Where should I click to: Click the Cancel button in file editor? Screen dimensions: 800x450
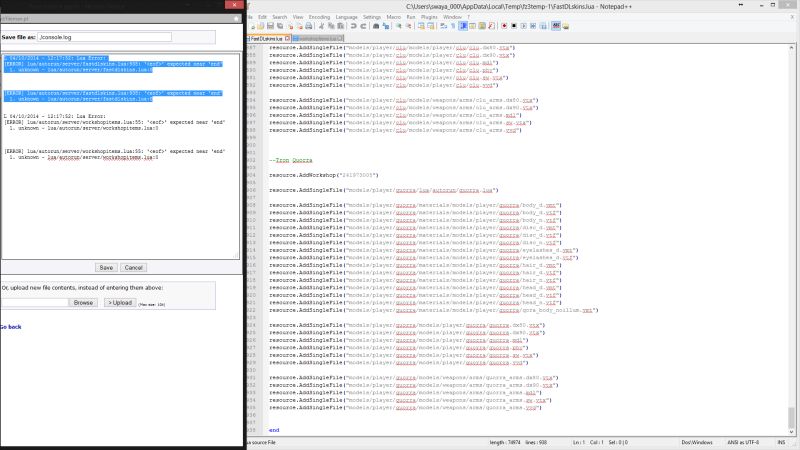click(134, 267)
